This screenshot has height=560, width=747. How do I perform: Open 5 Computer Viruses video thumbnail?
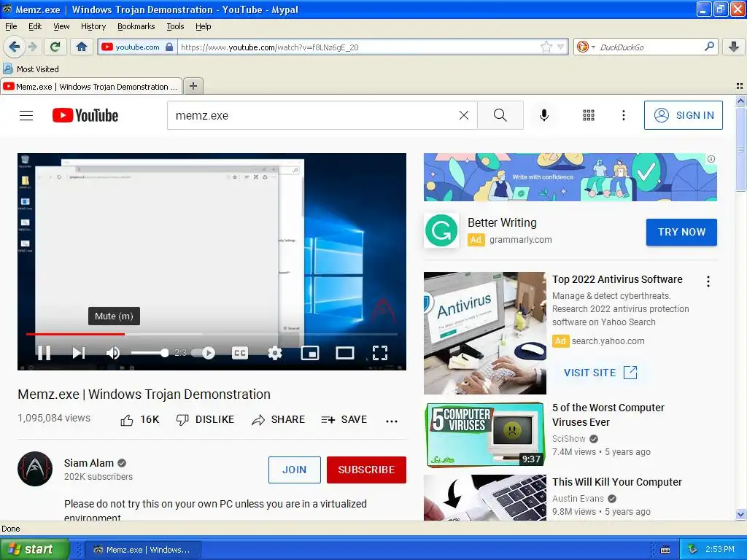485,435
